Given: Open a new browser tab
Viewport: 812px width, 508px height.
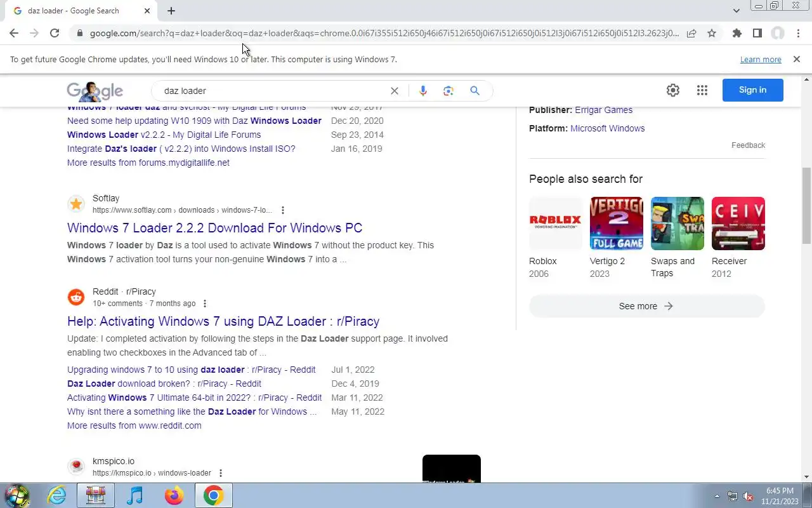Looking at the screenshot, I should coord(171,11).
